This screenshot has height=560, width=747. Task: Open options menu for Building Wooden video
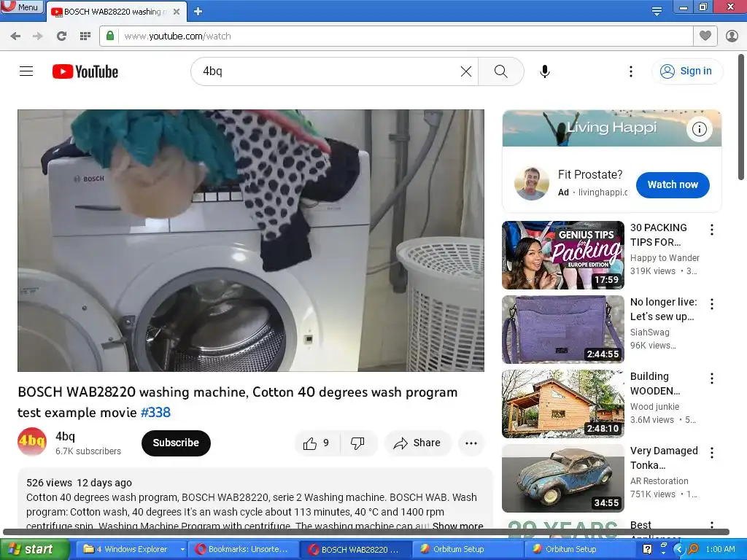point(712,378)
